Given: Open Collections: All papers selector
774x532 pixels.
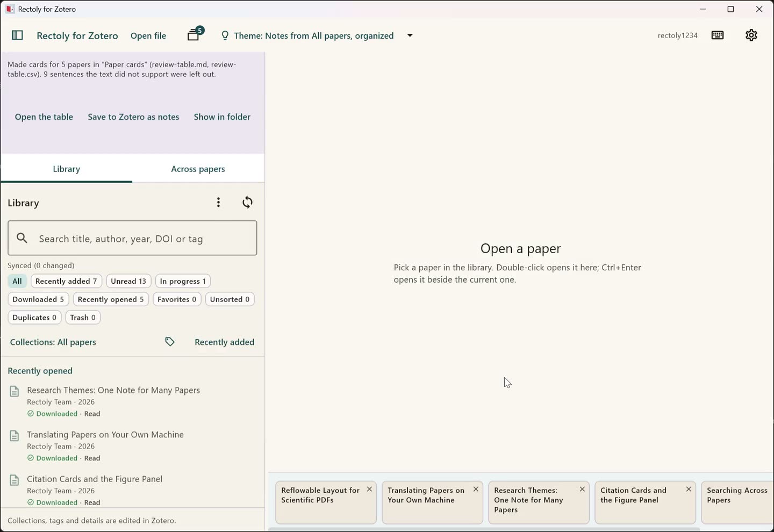Looking at the screenshot, I should 53,342.
